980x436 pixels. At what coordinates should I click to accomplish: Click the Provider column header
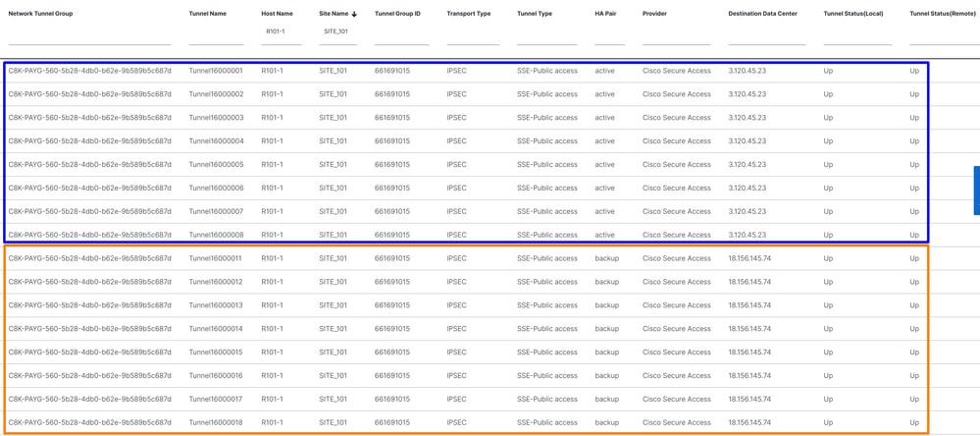pos(654,14)
